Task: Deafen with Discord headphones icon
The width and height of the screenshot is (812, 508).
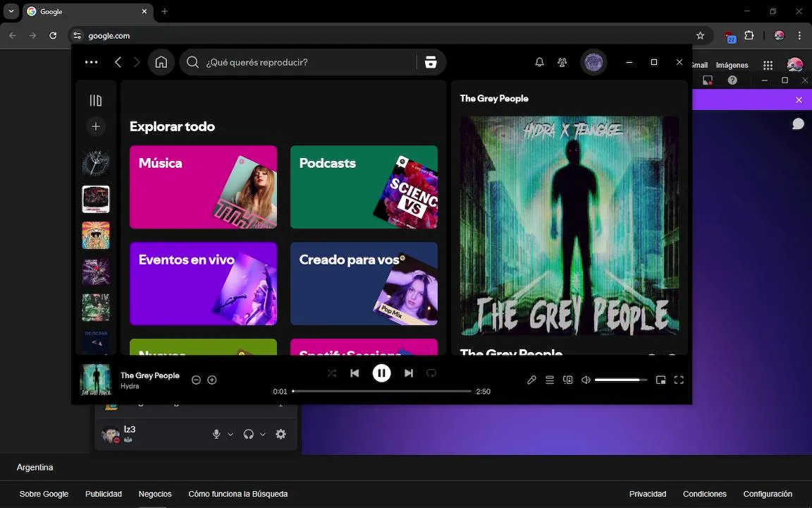Action: pos(249,435)
